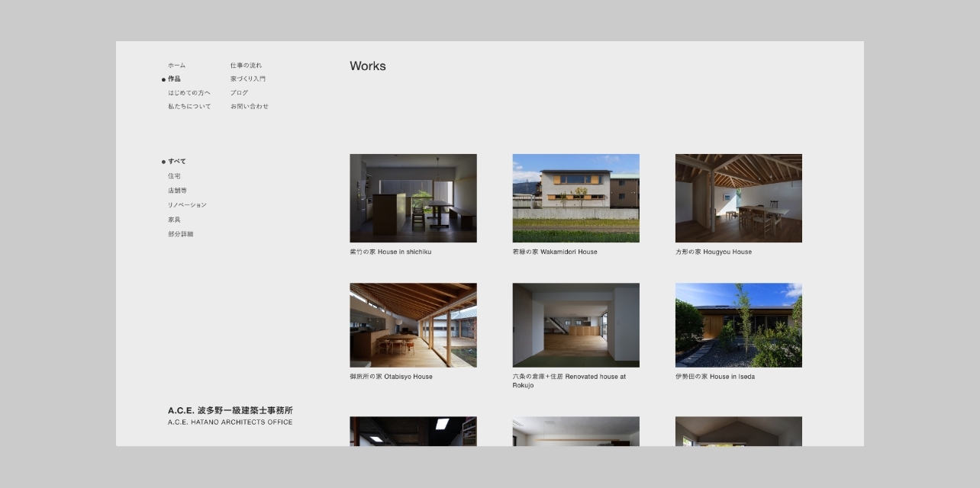Visit the ブログ link

pyautogui.click(x=239, y=93)
